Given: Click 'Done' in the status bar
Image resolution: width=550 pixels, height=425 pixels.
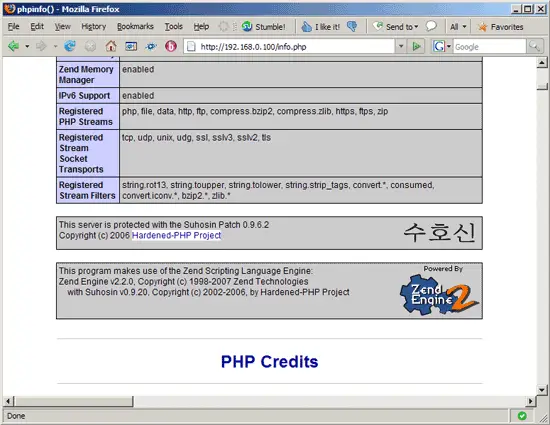Looking at the screenshot, I should point(16,416).
